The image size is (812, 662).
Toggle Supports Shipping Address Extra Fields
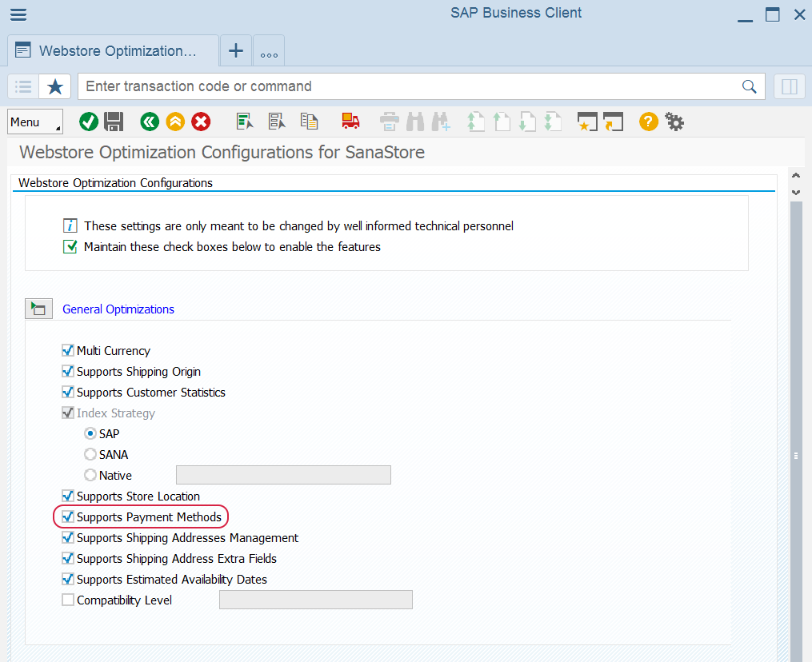[68, 558]
